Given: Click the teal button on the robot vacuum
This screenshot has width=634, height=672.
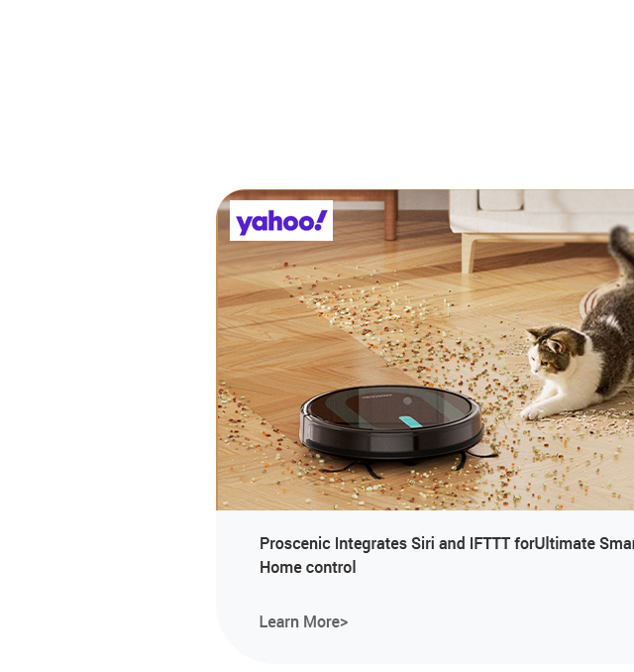Looking at the screenshot, I should point(410,421).
